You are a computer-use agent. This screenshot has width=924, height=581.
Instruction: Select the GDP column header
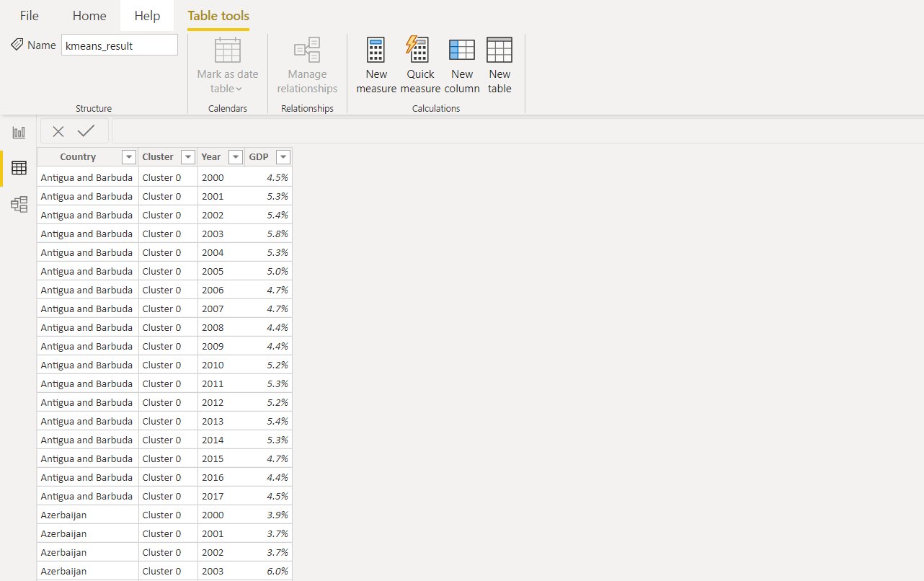(x=259, y=157)
